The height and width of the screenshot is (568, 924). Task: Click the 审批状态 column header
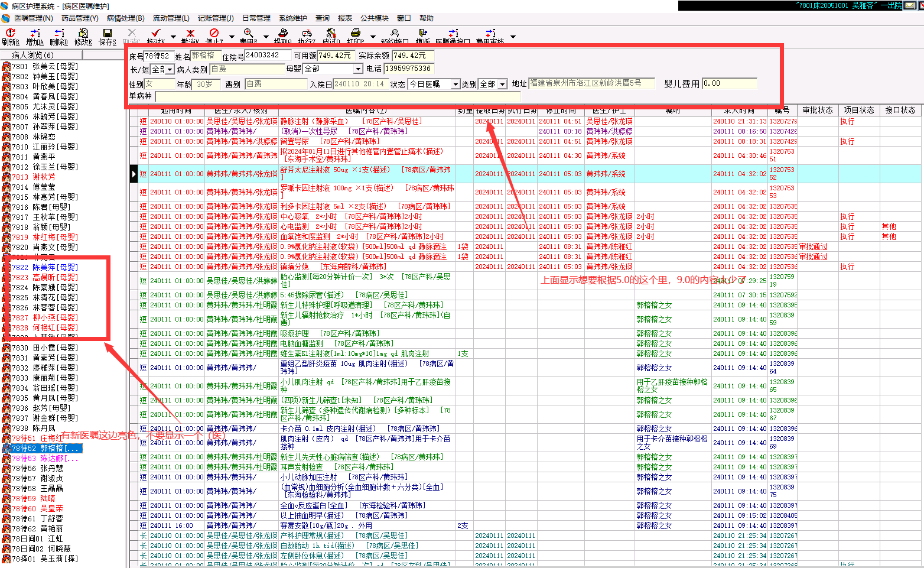point(818,111)
